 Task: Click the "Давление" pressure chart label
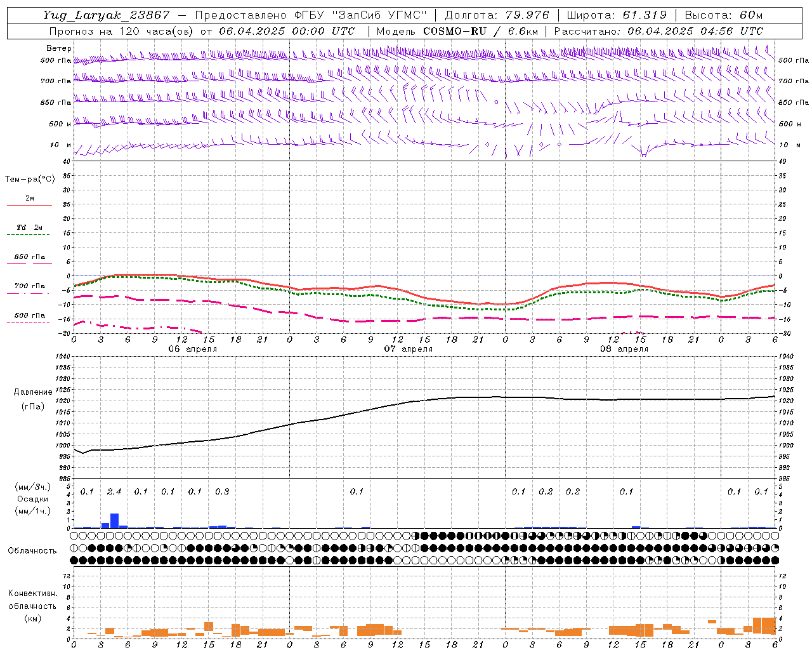click(x=33, y=392)
